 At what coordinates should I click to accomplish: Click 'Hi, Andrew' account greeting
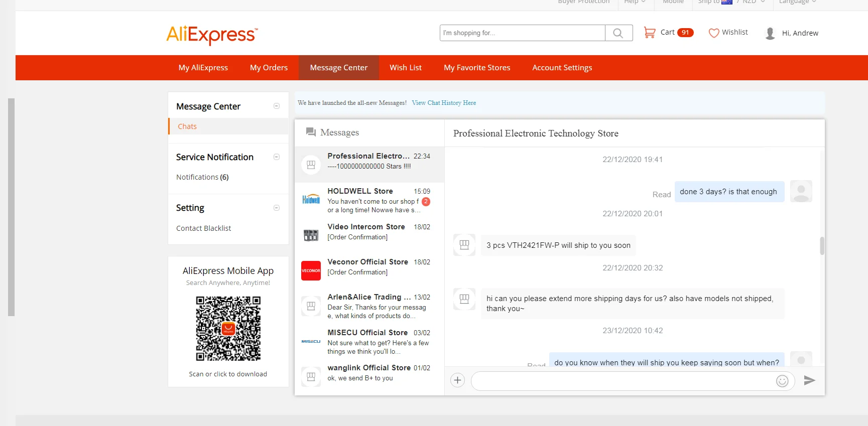pyautogui.click(x=800, y=33)
